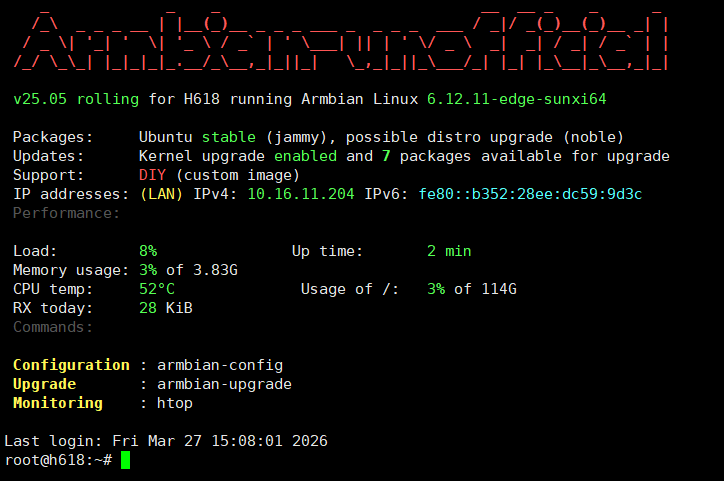Click the yellow Configuration label
724x481 pixels.
(x=72, y=365)
